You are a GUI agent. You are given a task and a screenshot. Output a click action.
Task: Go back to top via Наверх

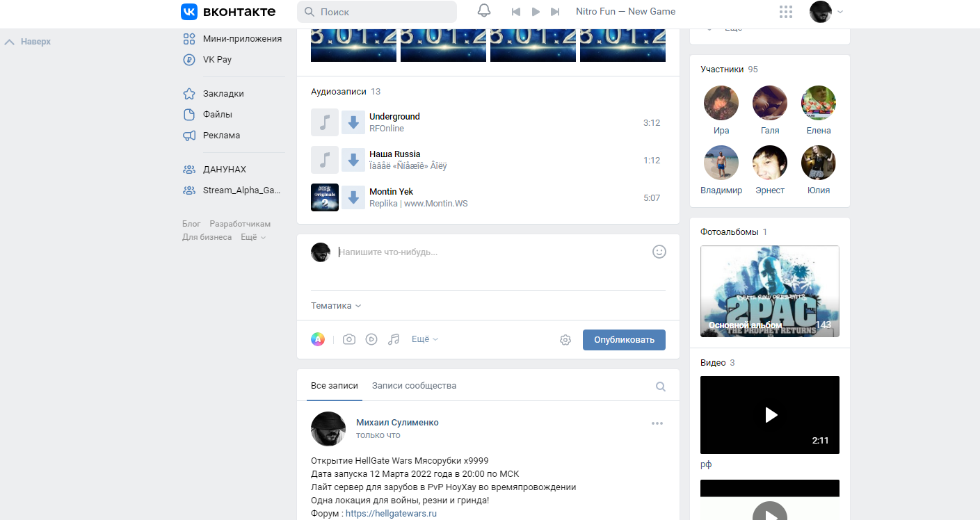click(28, 42)
